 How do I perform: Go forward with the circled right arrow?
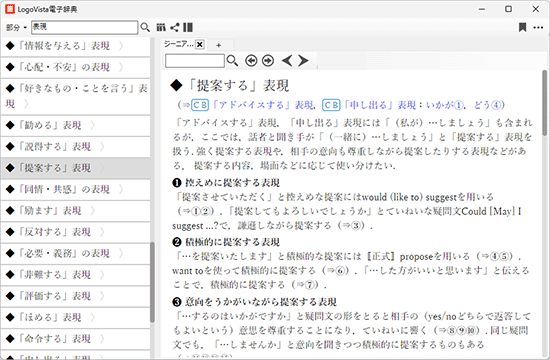coord(268,61)
